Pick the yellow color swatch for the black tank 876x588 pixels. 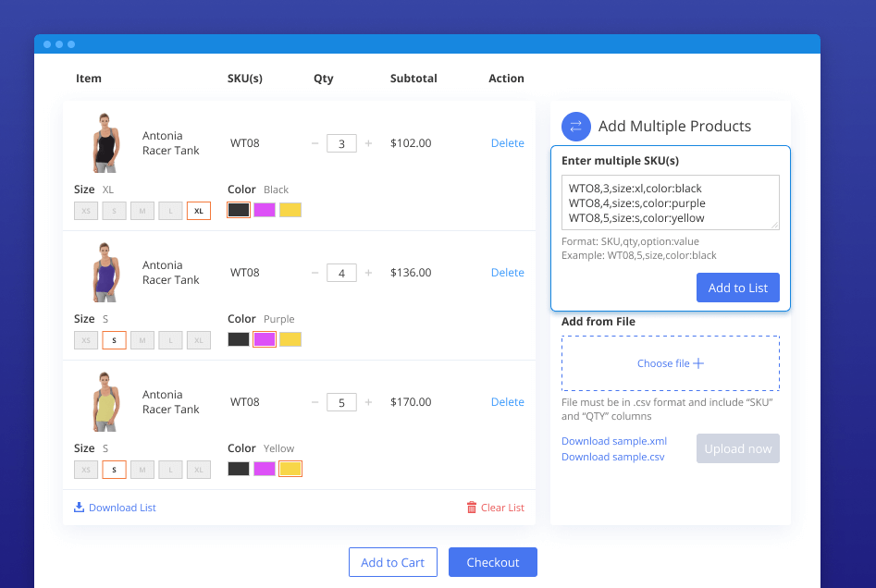[x=290, y=210]
